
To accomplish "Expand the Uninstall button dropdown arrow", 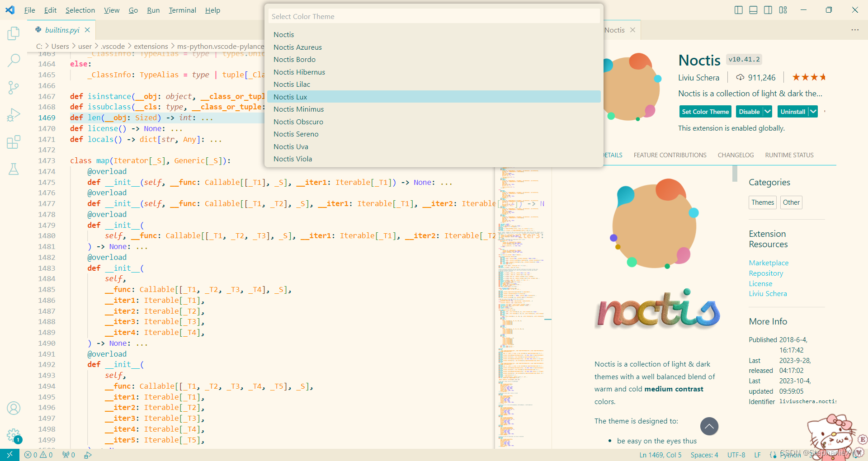I will click(813, 112).
